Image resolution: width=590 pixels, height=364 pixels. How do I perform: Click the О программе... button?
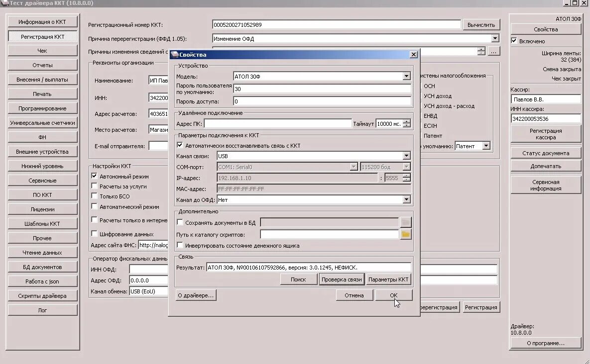tap(546, 343)
